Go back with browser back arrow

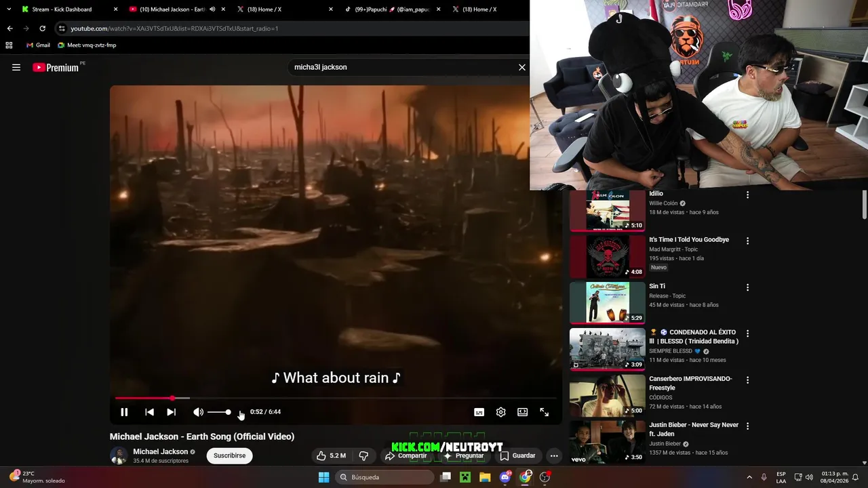click(9, 28)
